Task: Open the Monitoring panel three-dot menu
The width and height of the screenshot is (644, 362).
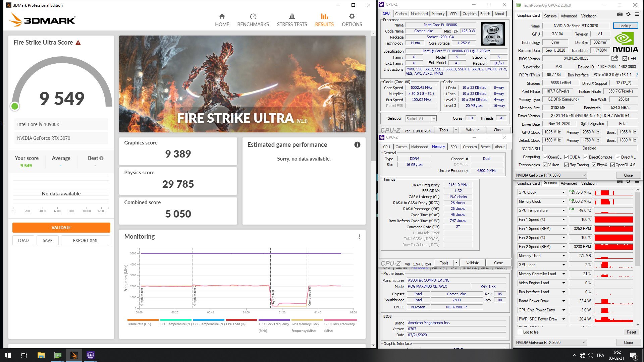Action: (359, 237)
